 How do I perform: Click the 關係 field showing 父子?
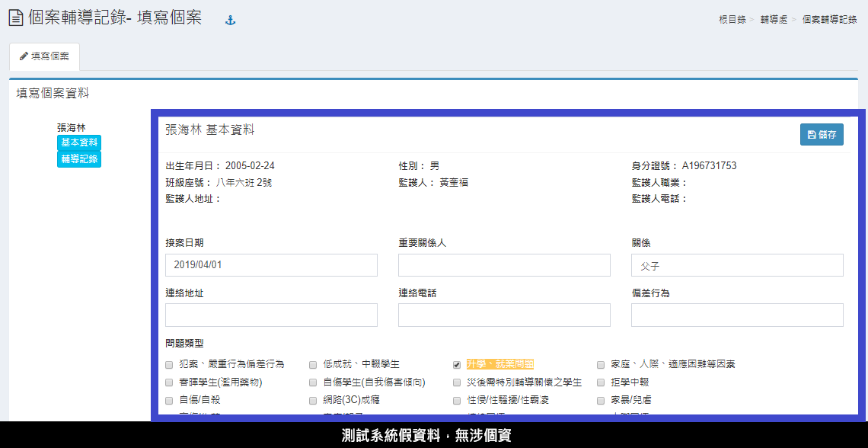[737, 265]
